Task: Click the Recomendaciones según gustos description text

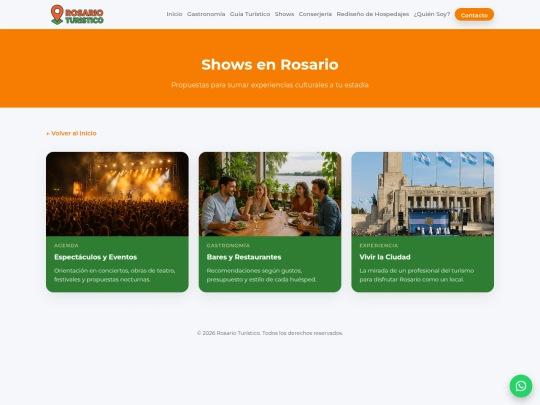Action: click(261, 275)
